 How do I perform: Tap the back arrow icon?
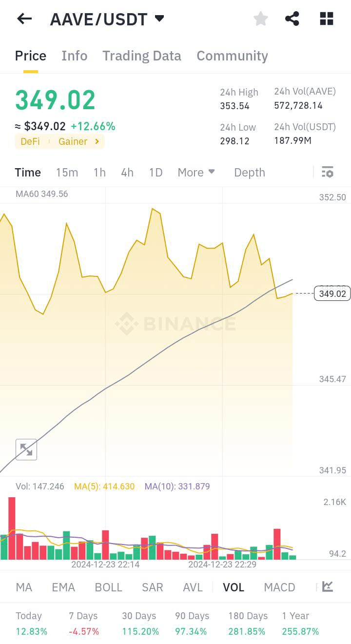[24, 19]
